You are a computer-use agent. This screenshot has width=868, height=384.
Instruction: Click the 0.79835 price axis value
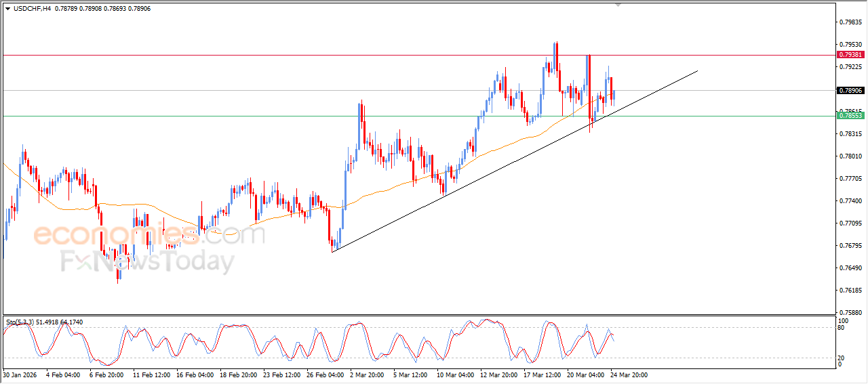[x=850, y=22]
